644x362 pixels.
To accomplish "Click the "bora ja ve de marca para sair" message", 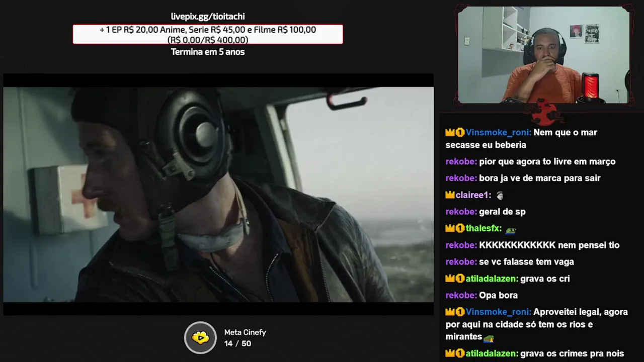I will pyautogui.click(x=540, y=178).
